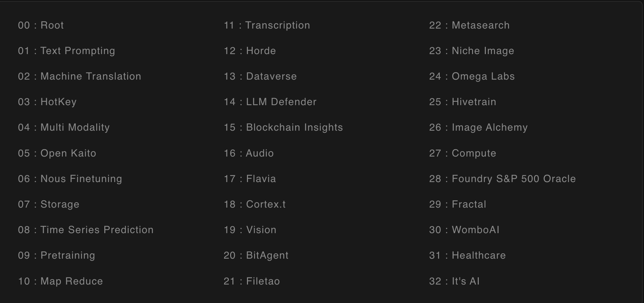Image resolution: width=644 pixels, height=303 pixels.
Task: Click the 03 : HotKey item
Action: (x=47, y=102)
